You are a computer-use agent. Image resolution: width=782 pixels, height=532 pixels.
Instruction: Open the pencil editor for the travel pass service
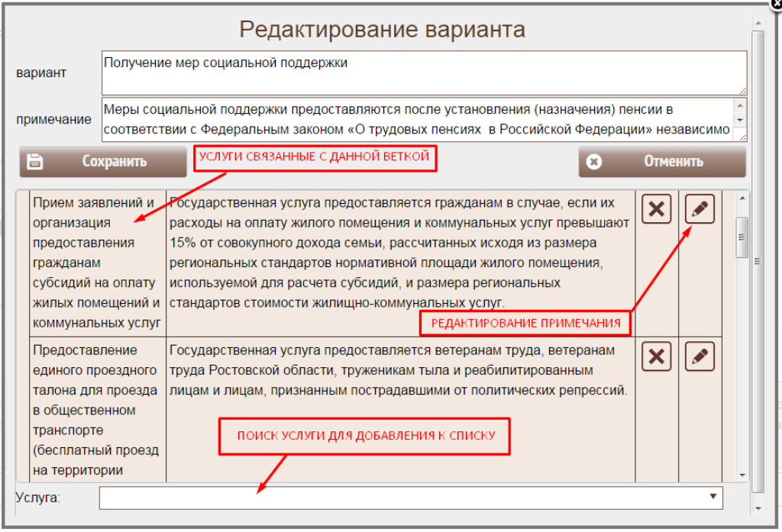(700, 356)
